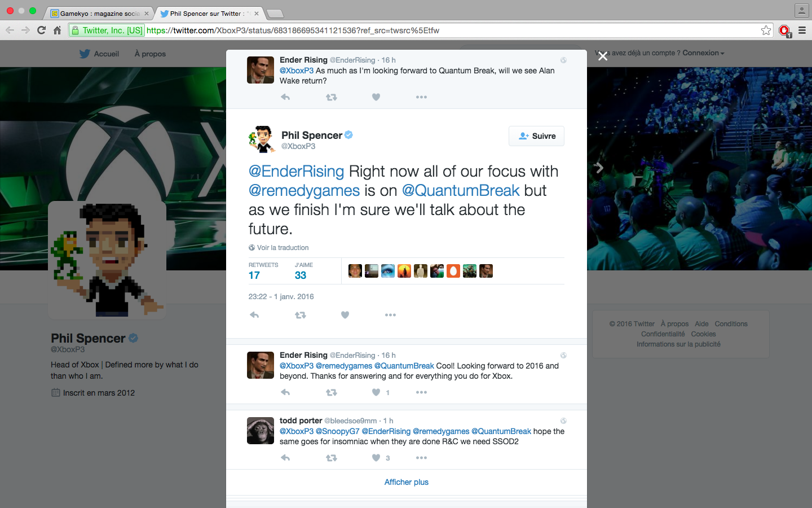The height and width of the screenshot is (508, 812).
Task: Like todd porter's tweet
Action: (376, 458)
